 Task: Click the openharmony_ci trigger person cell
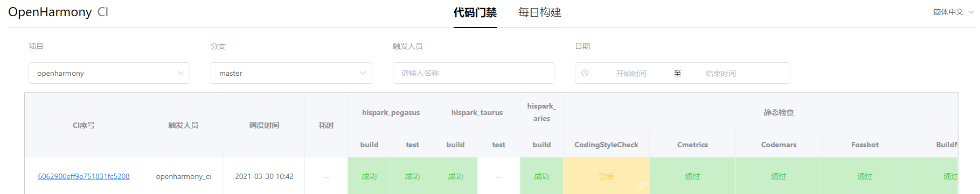tap(183, 176)
